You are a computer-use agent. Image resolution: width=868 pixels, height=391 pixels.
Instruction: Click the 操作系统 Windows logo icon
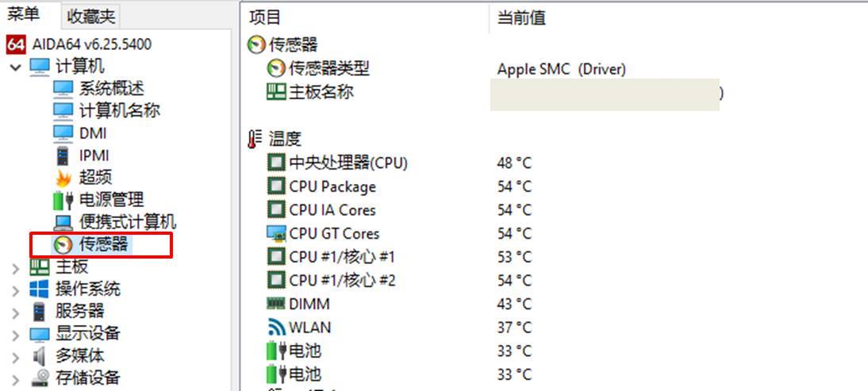coord(39,289)
